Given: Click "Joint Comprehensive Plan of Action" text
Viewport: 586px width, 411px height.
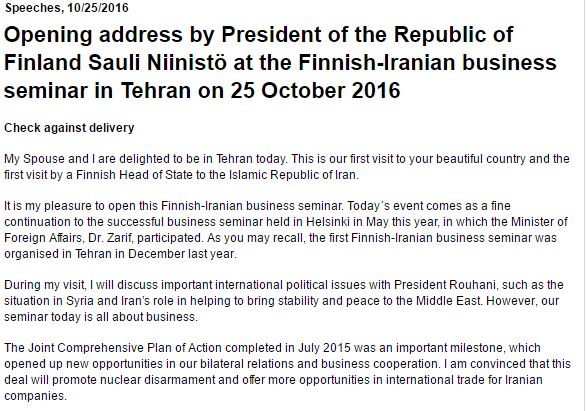Looking at the screenshot, I should click(x=124, y=348).
